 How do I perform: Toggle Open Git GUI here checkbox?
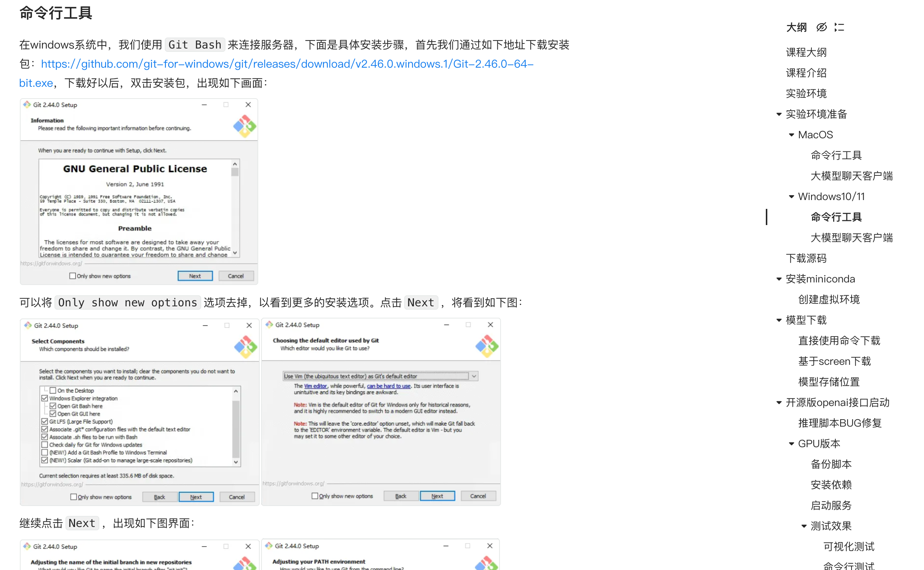click(53, 414)
